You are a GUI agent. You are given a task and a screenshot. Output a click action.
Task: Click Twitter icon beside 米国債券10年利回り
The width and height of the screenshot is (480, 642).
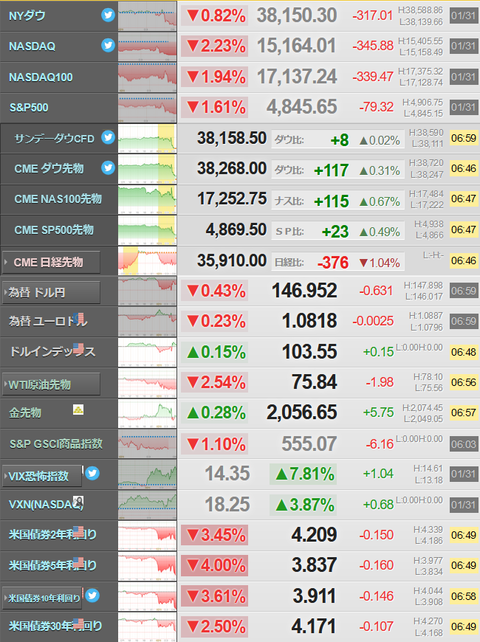tap(92, 595)
